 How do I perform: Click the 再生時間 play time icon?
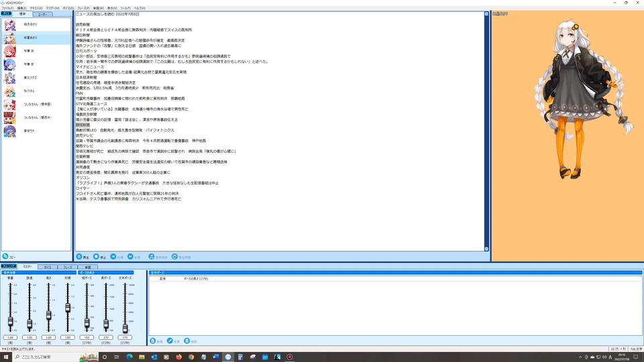[174, 257]
